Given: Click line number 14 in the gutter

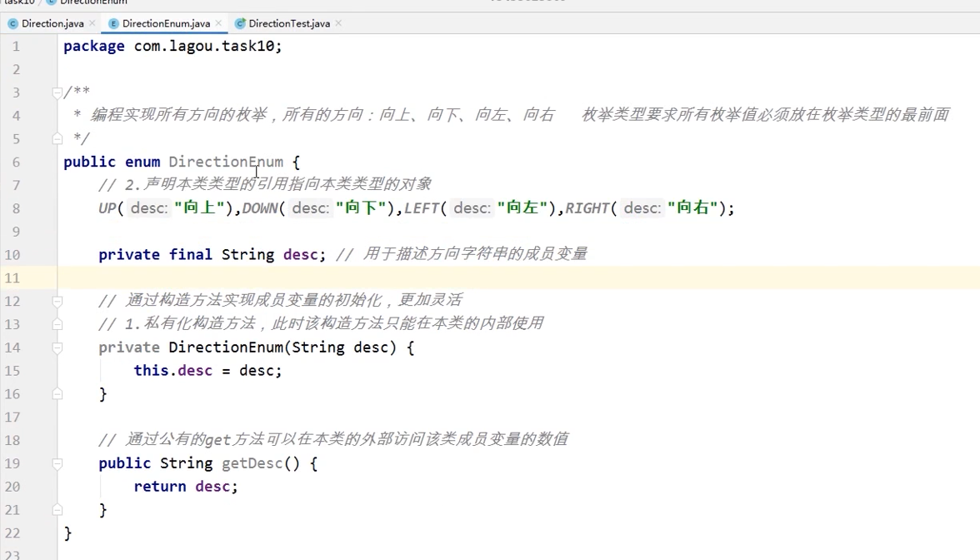Looking at the screenshot, I should (12, 347).
